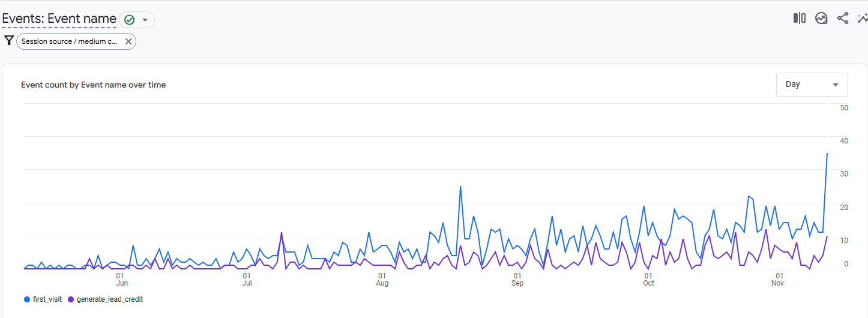The width and height of the screenshot is (868, 318).
Task: Open the Edit comparisons icon
Action: tap(799, 19)
